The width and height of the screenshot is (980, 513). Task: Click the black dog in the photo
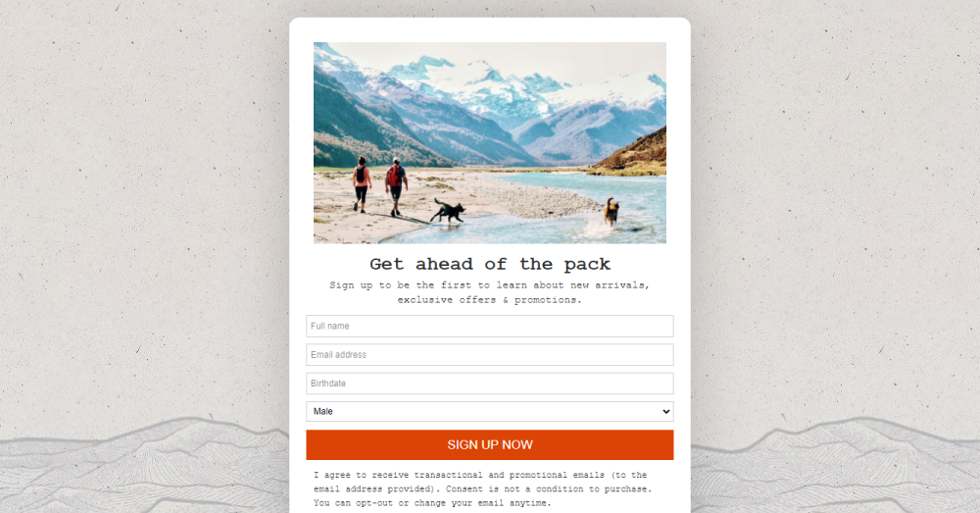click(x=448, y=211)
